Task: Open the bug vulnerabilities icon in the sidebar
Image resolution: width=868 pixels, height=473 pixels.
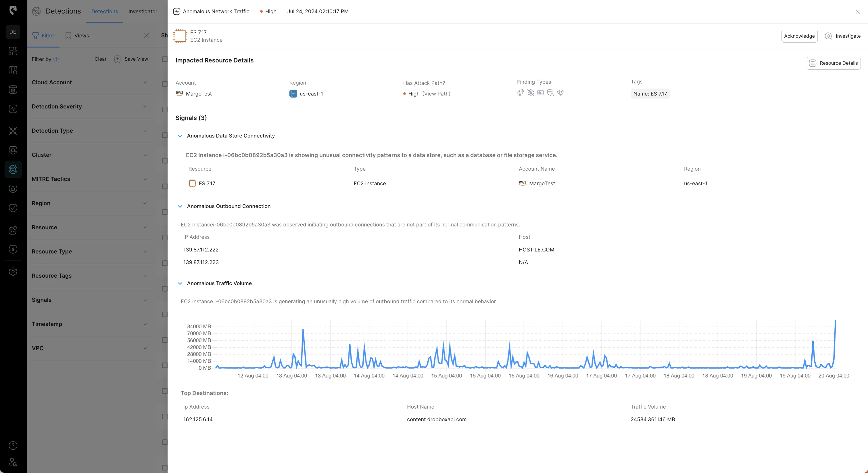Action: click(13, 150)
